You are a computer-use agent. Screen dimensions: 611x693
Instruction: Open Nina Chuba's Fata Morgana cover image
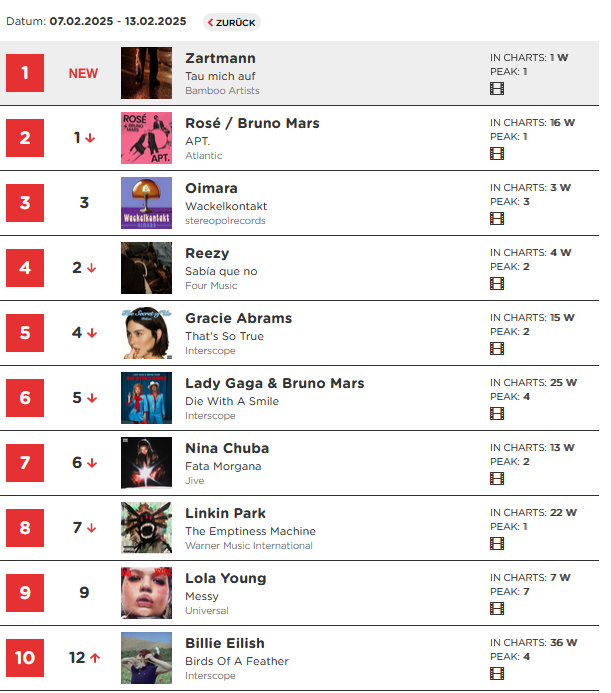(x=146, y=463)
